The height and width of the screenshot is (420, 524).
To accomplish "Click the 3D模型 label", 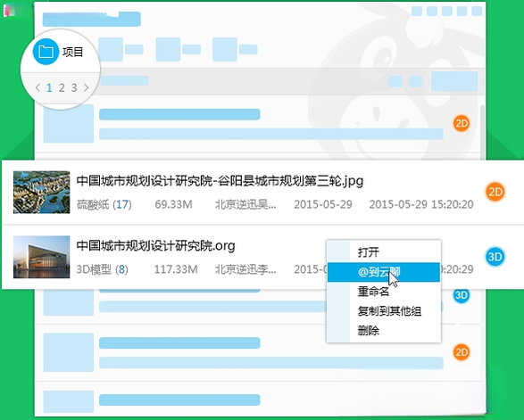I will point(94,269).
